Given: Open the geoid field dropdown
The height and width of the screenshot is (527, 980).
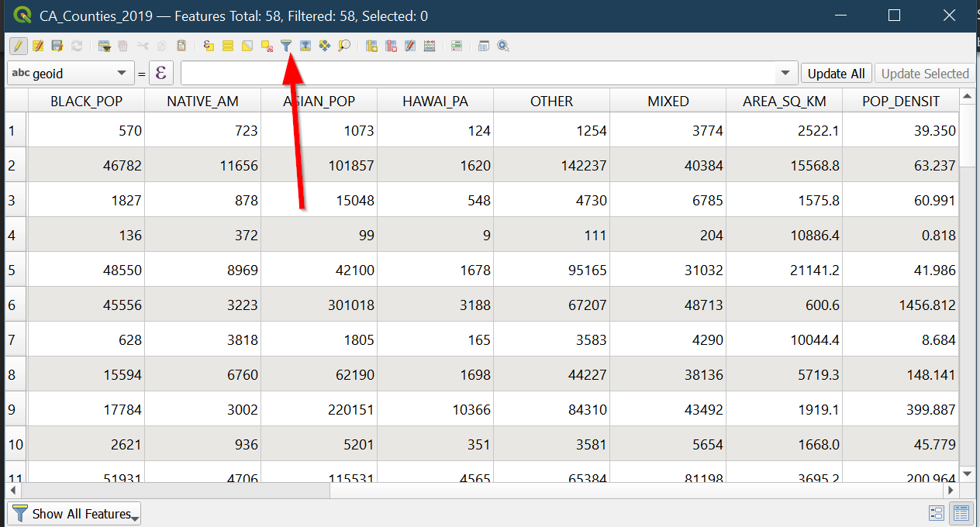Looking at the screenshot, I should [70, 74].
